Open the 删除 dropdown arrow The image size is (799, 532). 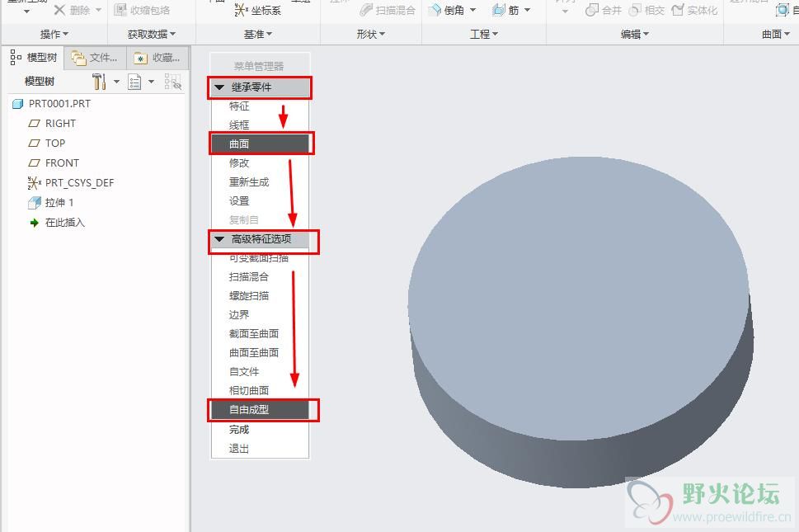point(98,10)
